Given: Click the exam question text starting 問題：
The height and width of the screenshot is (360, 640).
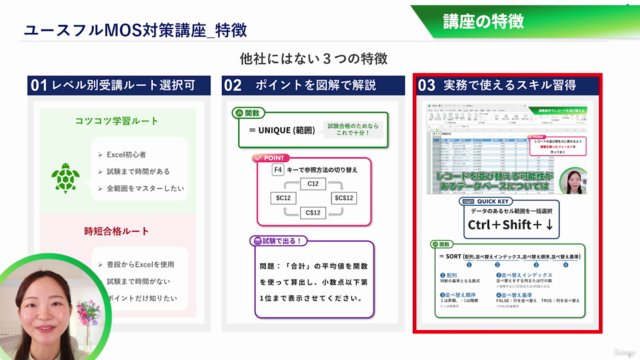Looking at the screenshot, I should (x=314, y=282).
